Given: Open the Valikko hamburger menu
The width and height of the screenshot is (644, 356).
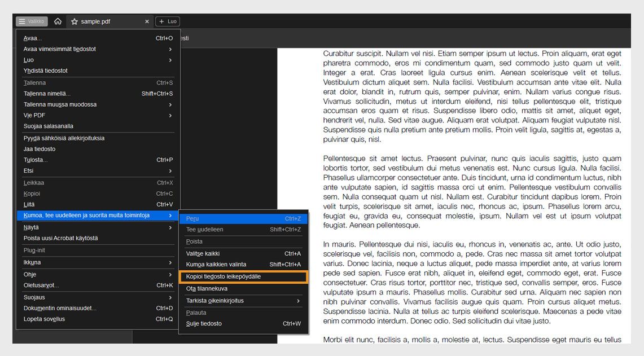Looking at the screenshot, I should [x=32, y=21].
